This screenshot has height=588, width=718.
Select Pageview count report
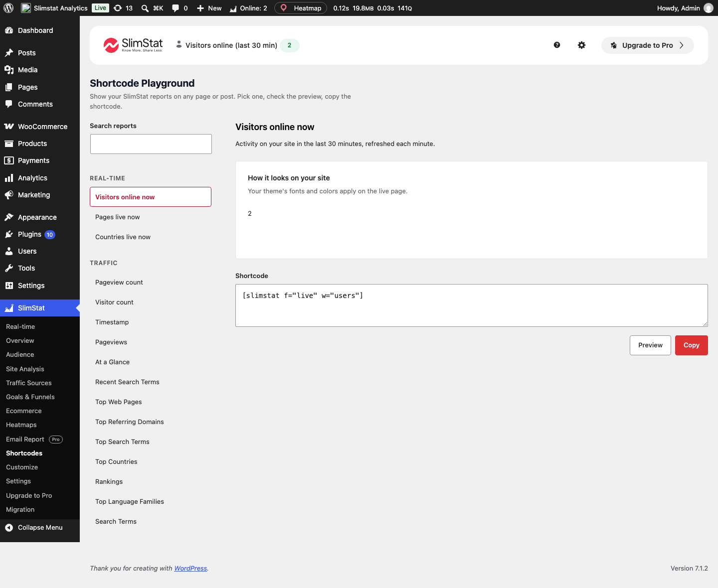(151, 283)
